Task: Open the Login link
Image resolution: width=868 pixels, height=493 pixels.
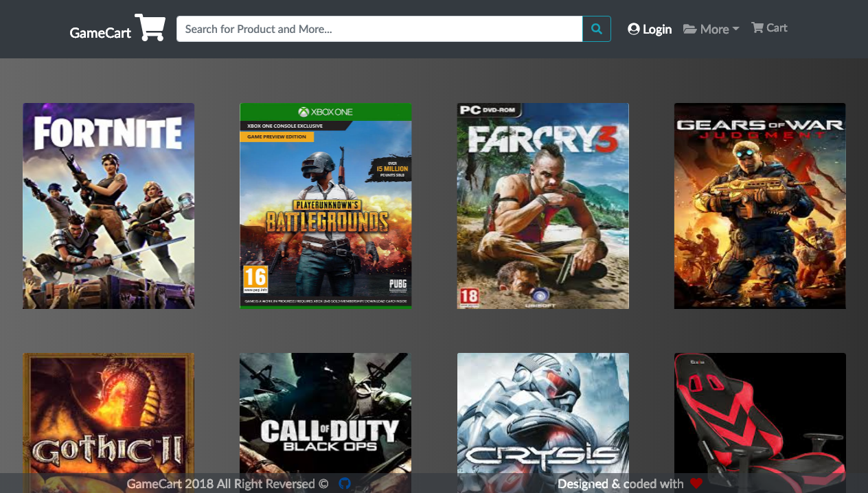Action: point(657,29)
